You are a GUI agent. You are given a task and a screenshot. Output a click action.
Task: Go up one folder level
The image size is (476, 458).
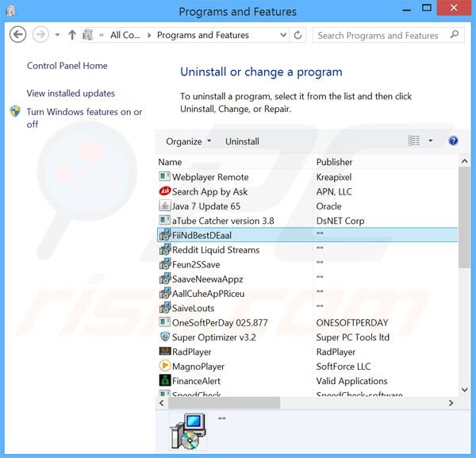[x=72, y=35]
